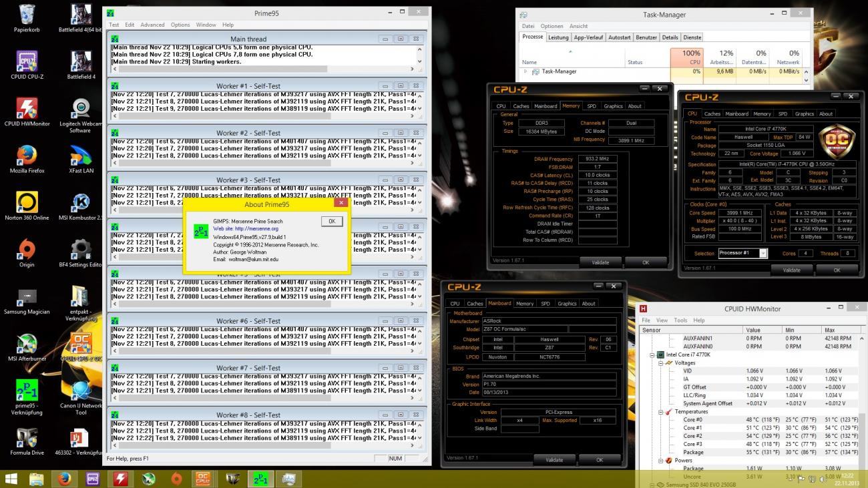This screenshot has height=488, width=868.
Task: Expand the Task-Manager process row
Action: click(525, 71)
